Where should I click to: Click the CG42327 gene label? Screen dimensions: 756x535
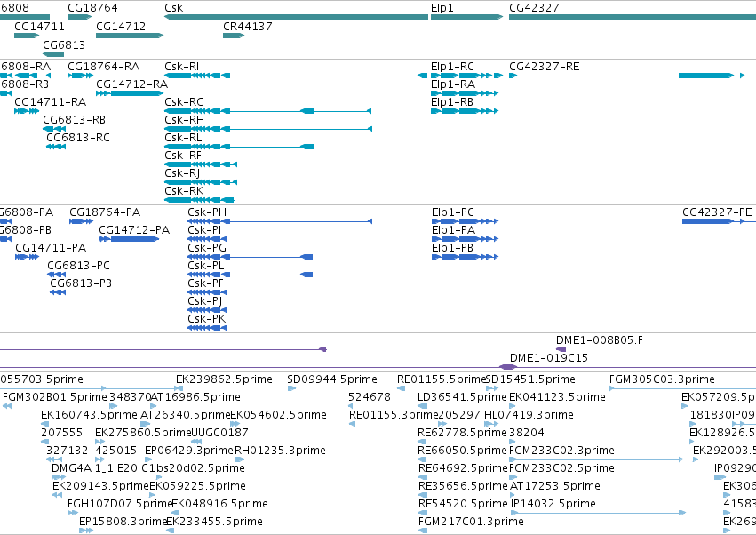click(534, 8)
